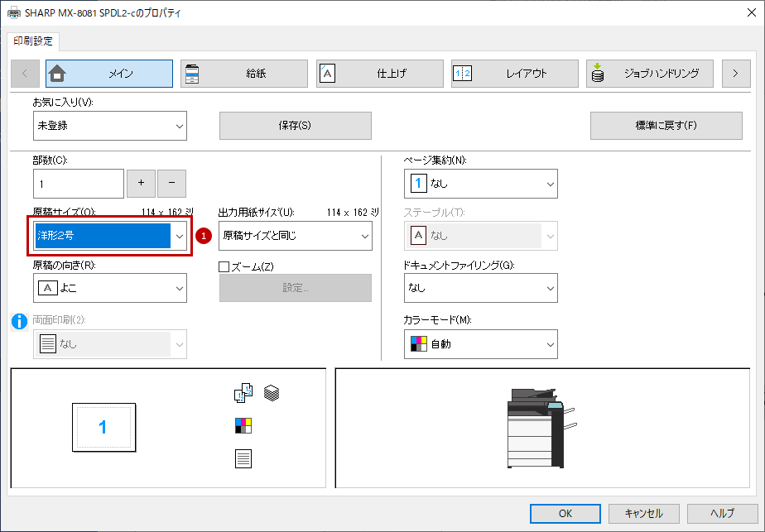Open the 原稿の向き dropdown
This screenshot has width=765, height=532.
pos(110,288)
